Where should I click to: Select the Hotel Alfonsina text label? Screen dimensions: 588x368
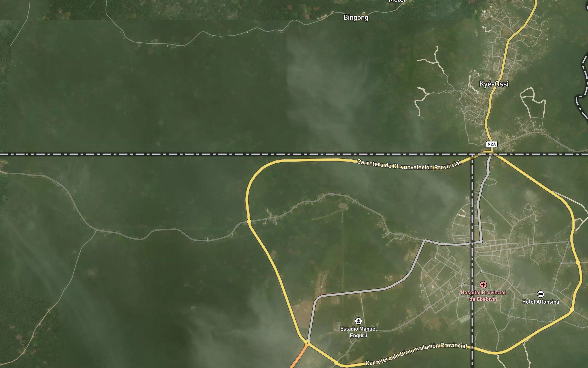(x=541, y=302)
